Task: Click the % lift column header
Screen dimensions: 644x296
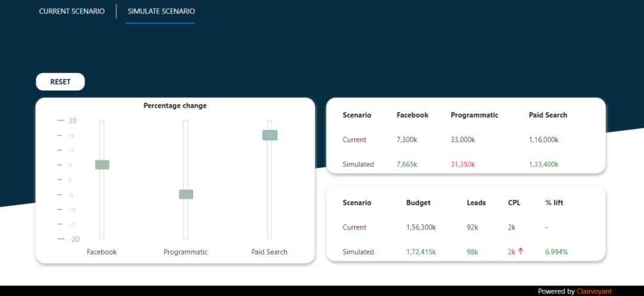Action: (554, 203)
